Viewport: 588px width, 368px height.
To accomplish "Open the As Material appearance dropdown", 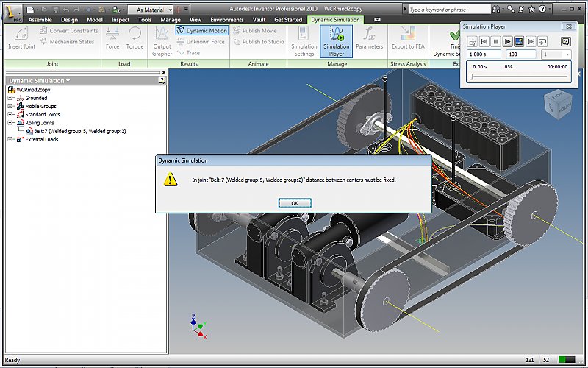I will 150,10.
